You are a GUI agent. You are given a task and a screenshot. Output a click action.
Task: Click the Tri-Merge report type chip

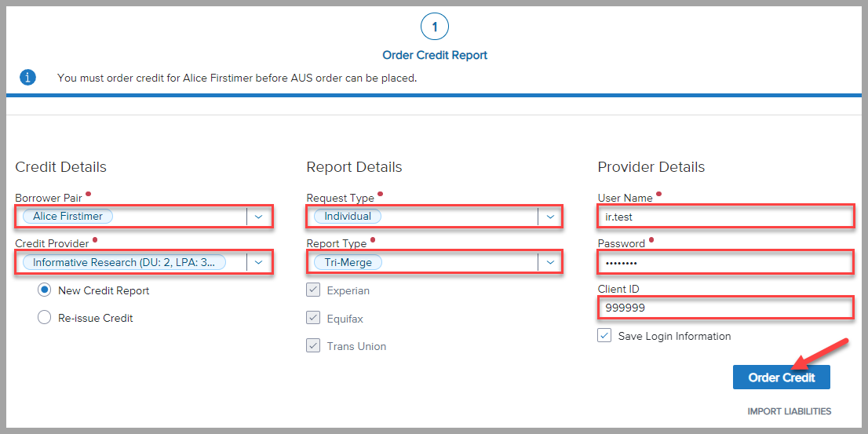[348, 262]
